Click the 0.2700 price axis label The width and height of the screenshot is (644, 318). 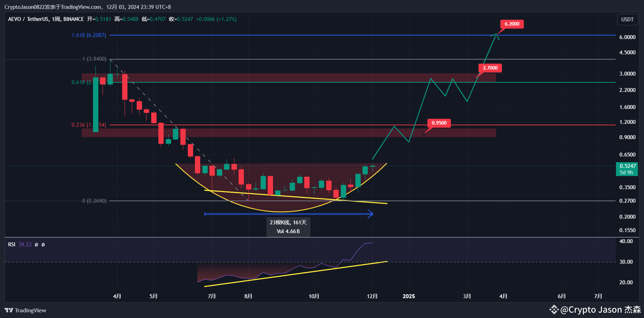tap(627, 201)
